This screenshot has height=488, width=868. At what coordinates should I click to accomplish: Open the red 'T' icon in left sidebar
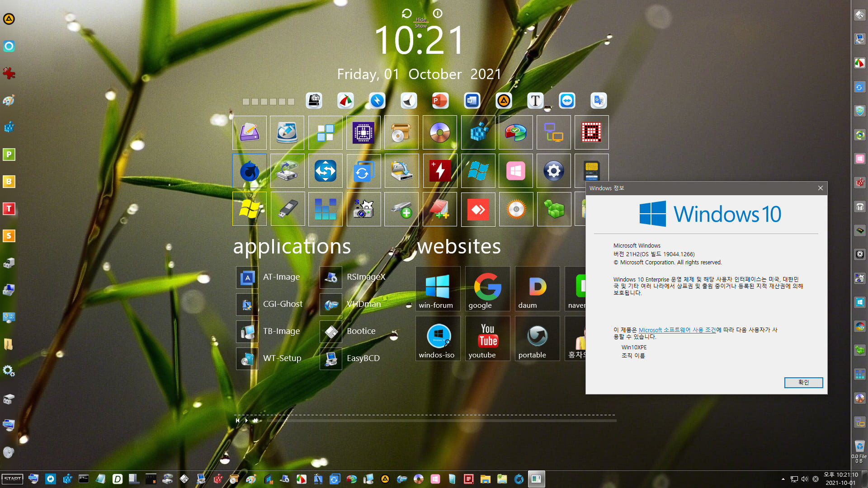tap(9, 209)
